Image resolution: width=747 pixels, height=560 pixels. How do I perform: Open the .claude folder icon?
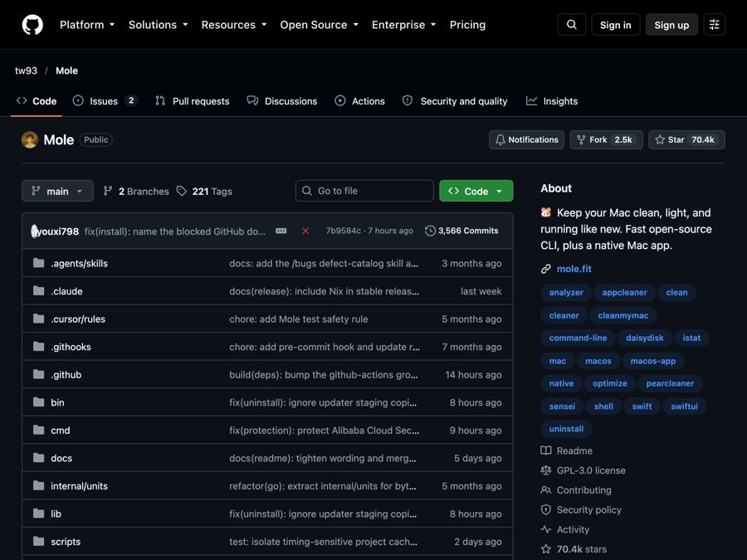pyautogui.click(x=38, y=291)
